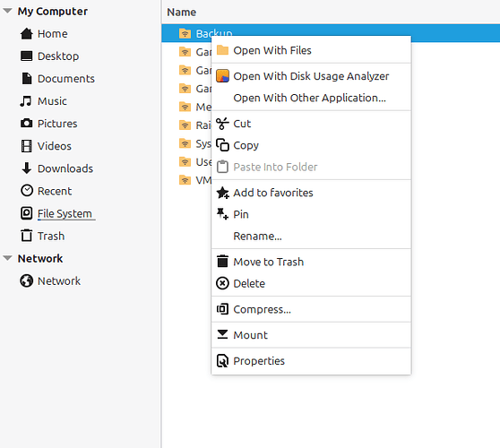Viewport: 500px width, 448px height.
Task: Click the Mount menu option
Action: [x=250, y=335]
